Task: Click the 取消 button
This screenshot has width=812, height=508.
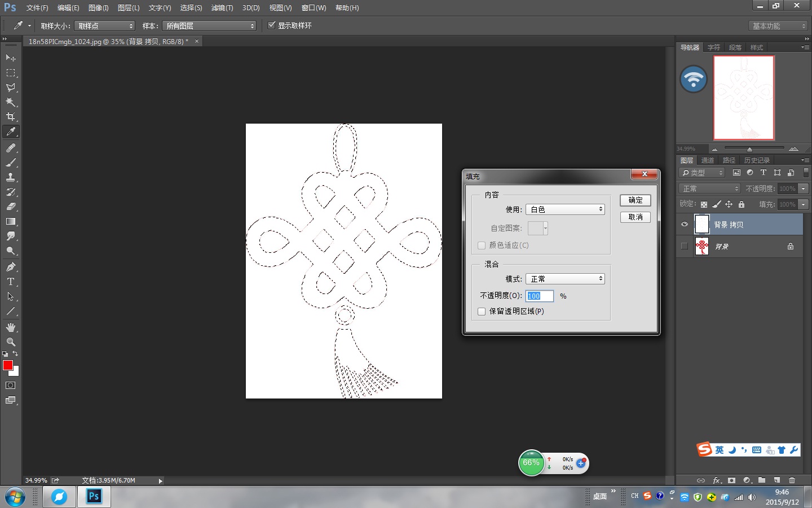Action: (x=636, y=217)
